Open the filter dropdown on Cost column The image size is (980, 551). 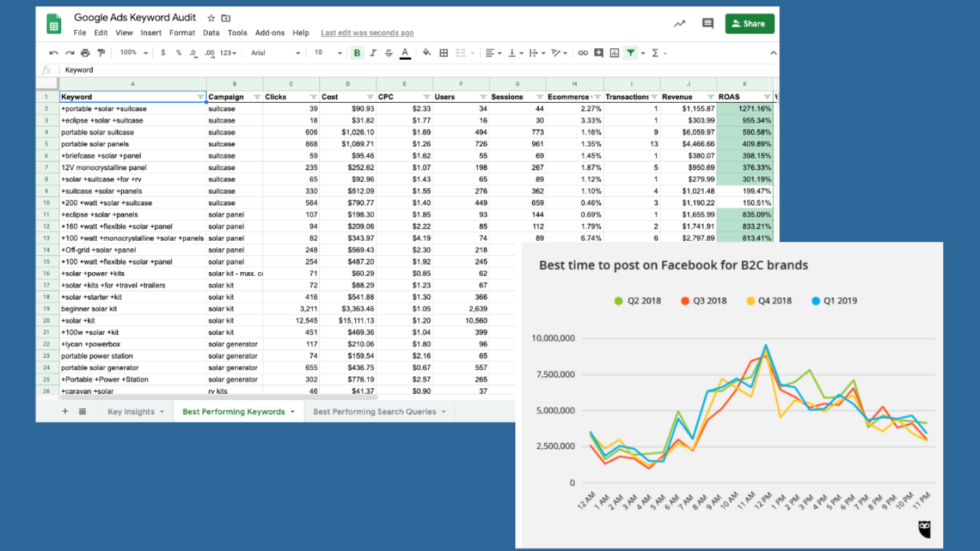coord(370,97)
